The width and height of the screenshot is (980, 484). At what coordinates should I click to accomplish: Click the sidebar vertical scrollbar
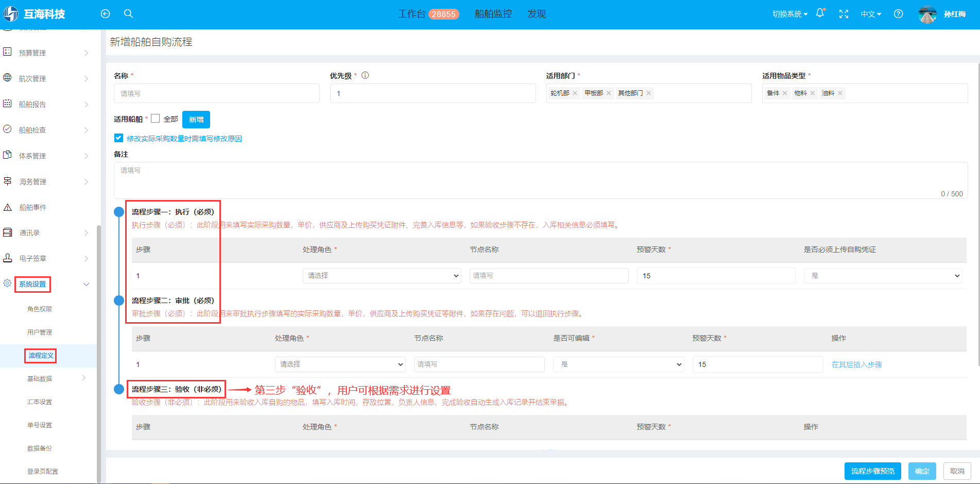pos(99,353)
